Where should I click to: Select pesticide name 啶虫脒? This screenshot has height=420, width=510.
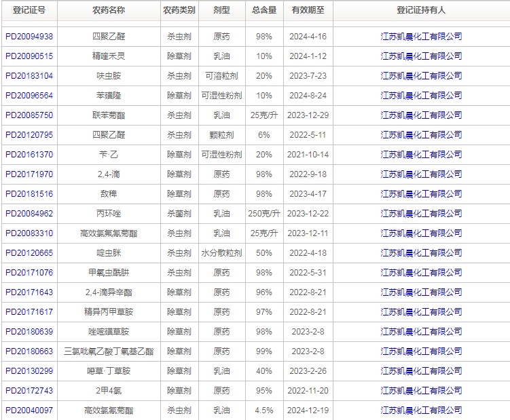[109, 253]
